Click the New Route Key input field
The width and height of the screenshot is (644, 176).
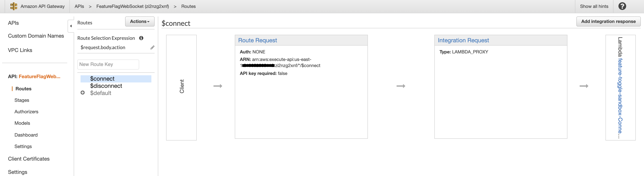click(108, 64)
